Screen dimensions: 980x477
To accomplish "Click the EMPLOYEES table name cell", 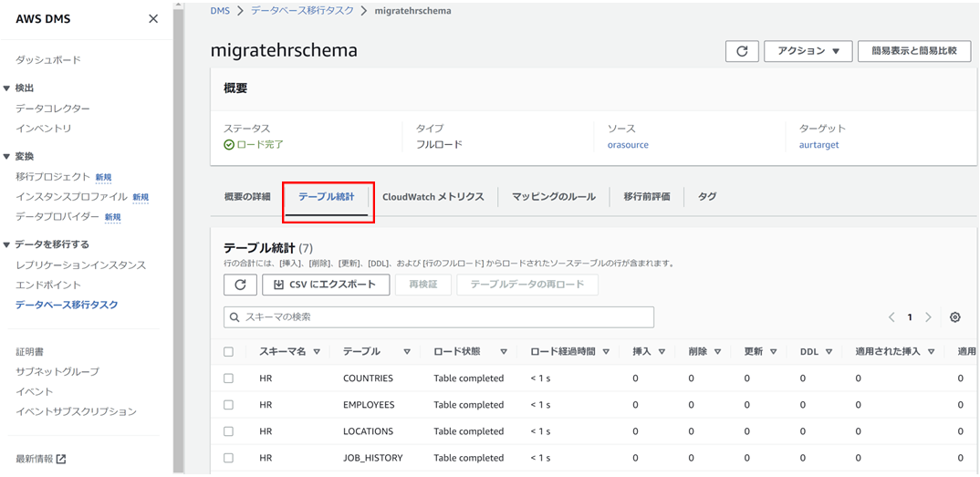I will pyautogui.click(x=369, y=405).
